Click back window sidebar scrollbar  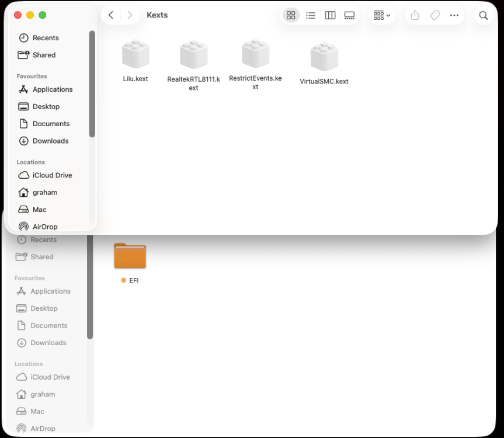click(90, 287)
